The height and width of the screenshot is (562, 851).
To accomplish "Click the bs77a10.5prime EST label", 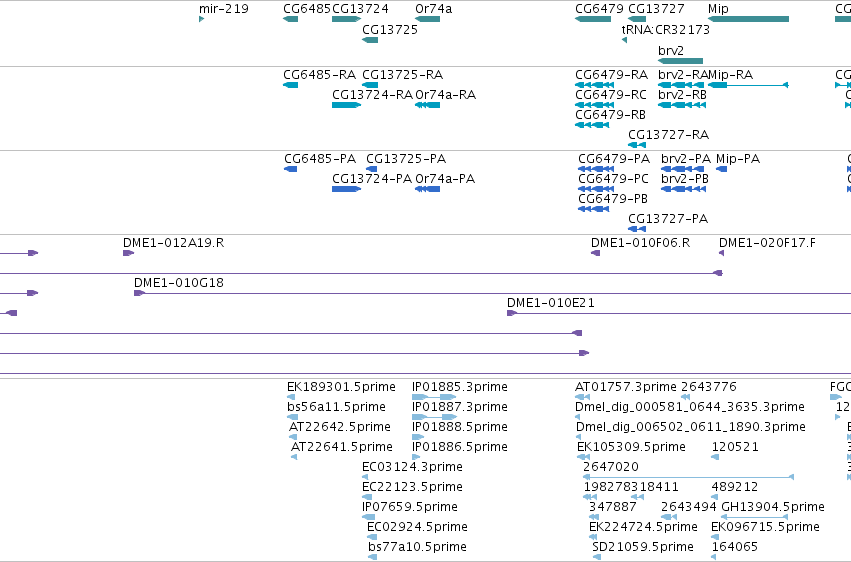I will coord(417,547).
